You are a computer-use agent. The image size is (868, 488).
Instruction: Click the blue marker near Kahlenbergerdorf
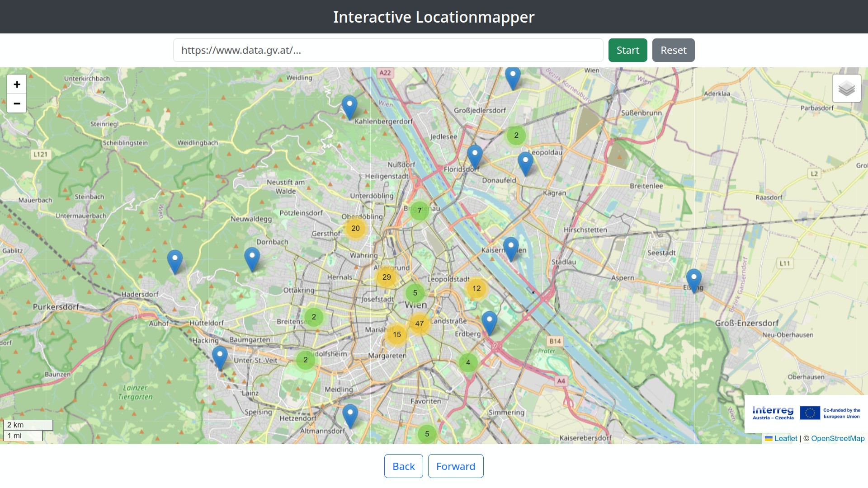click(x=349, y=108)
